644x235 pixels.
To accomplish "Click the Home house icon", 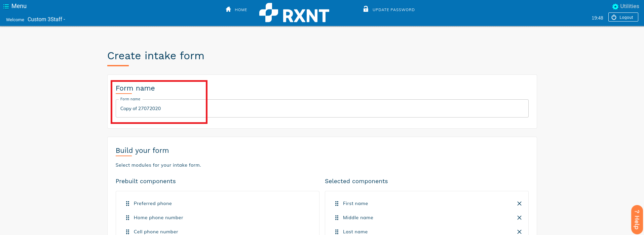I will (228, 9).
